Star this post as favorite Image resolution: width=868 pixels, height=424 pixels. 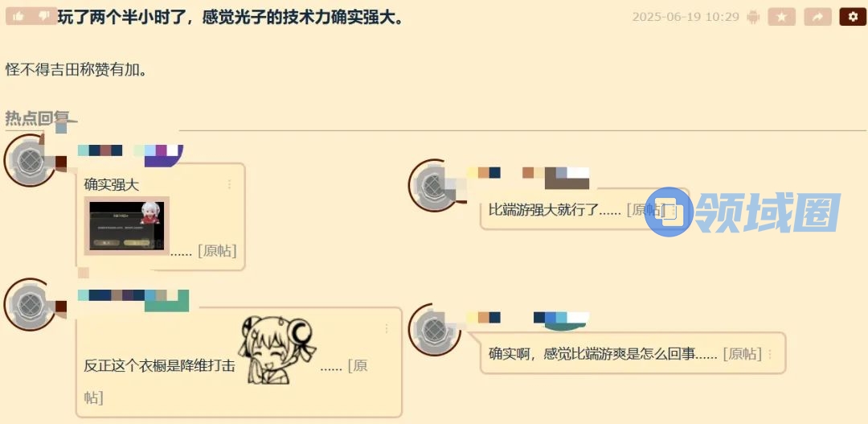pos(781,17)
